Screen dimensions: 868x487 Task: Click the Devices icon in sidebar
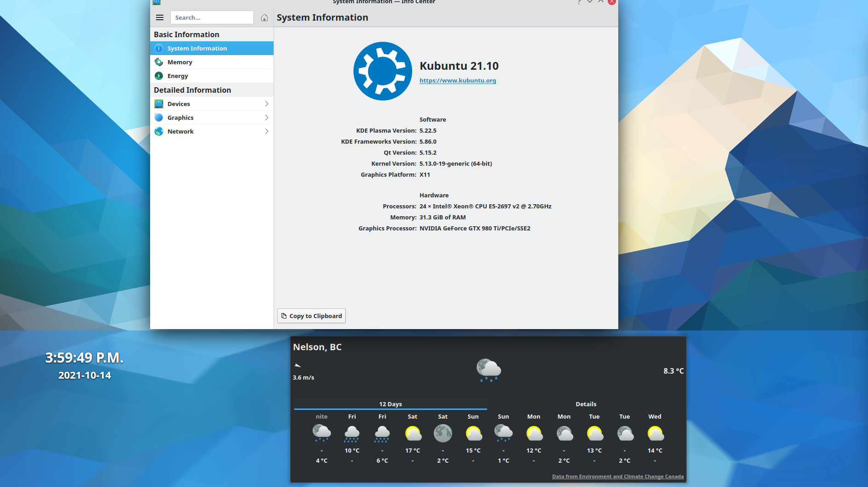(159, 104)
